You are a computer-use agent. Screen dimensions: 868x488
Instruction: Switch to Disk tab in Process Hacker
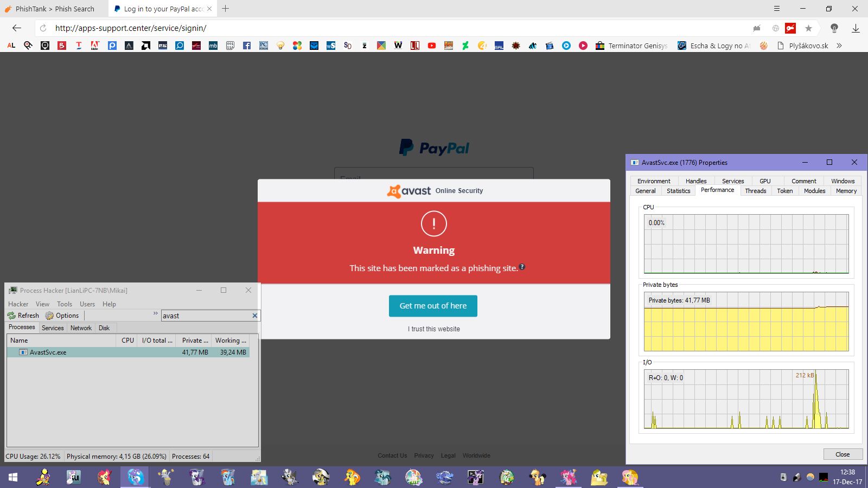click(104, 328)
